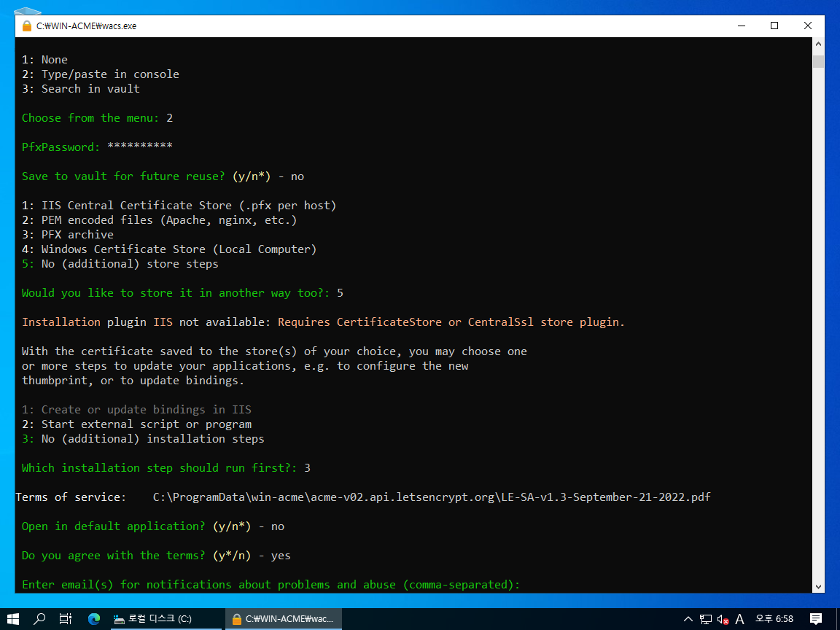Click '3: Search in vault' line
Image resolution: width=840 pixels, height=630 pixels.
pos(80,89)
